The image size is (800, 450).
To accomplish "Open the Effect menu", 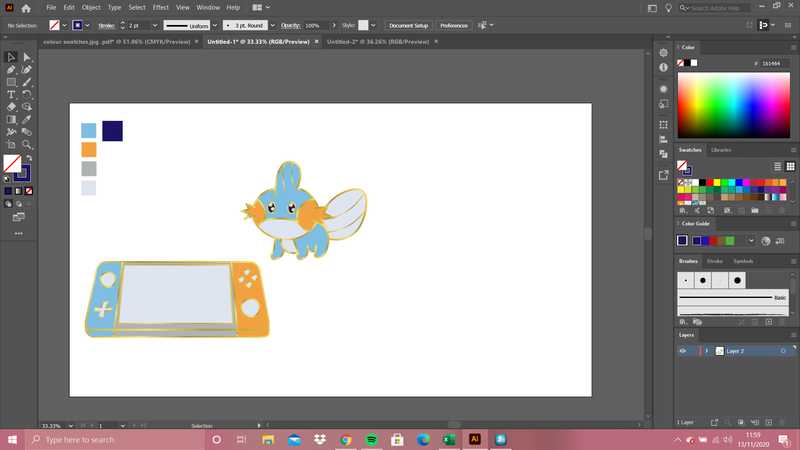I will click(x=160, y=8).
